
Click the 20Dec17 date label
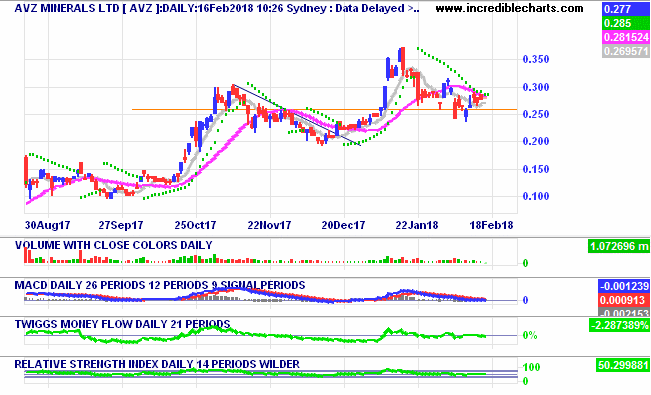click(x=343, y=225)
